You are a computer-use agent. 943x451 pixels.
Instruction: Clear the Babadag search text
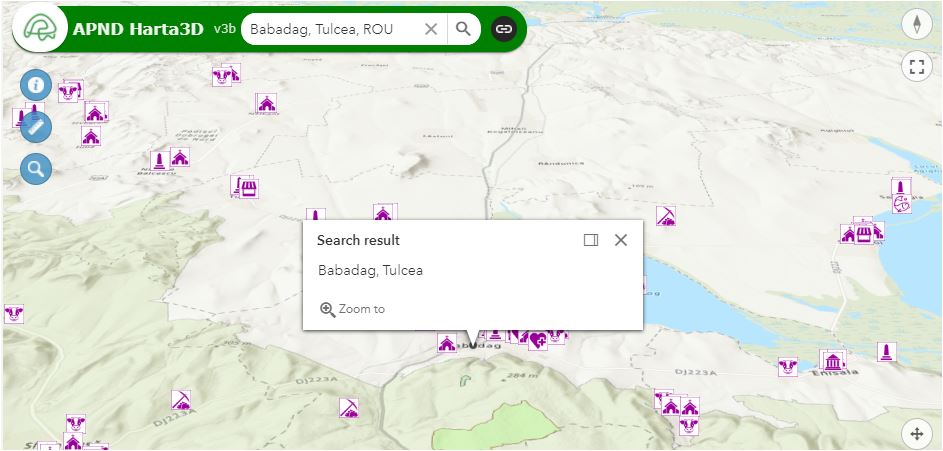coord(431,29)
